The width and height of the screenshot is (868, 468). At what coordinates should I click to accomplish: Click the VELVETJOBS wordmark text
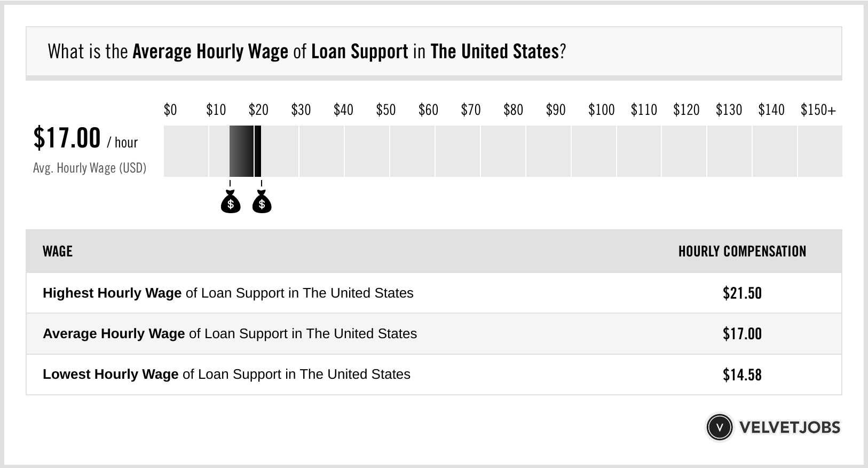coord(790,427)
